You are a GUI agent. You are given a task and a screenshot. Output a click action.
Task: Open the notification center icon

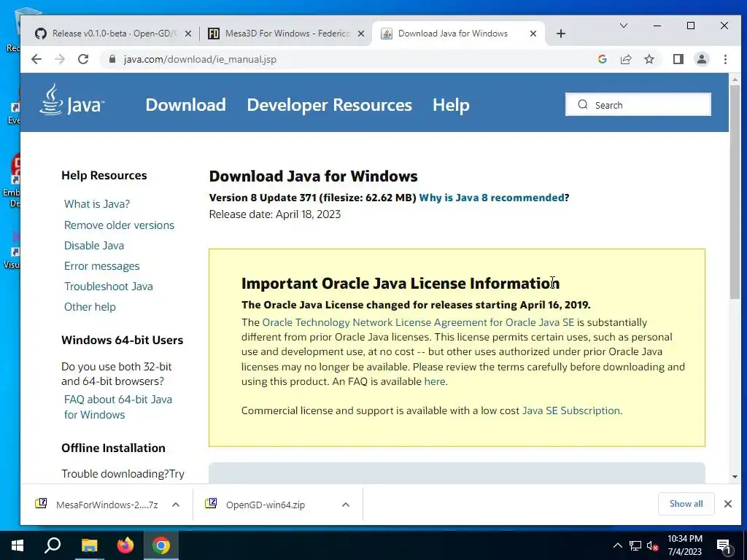pyautogui.click(x=724, y=546)
